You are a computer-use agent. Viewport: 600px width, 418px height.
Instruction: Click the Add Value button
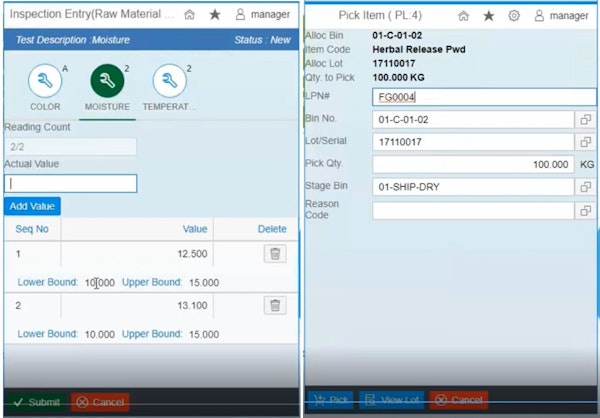point(32,206)
